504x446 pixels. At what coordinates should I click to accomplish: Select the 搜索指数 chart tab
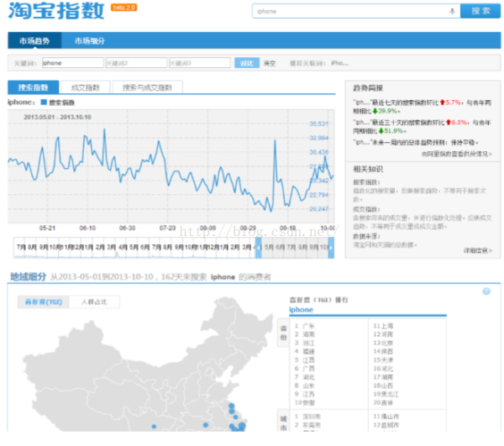(x=34, y=87)
